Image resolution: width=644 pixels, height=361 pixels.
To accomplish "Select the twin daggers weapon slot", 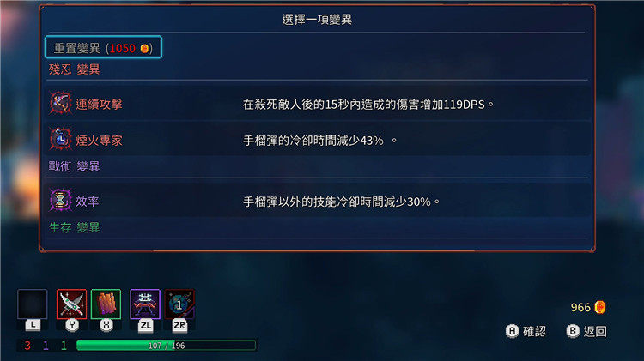I will coord(71,304).
